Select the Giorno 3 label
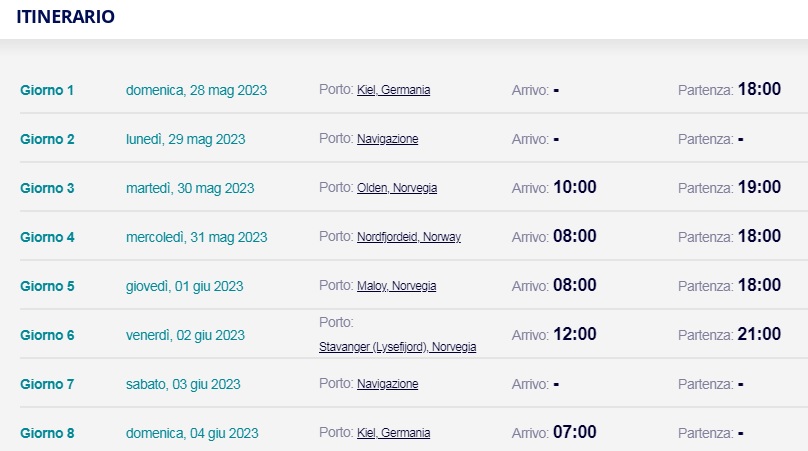The image size is (808, 451). pyautogui.click(x=47, y=188)
